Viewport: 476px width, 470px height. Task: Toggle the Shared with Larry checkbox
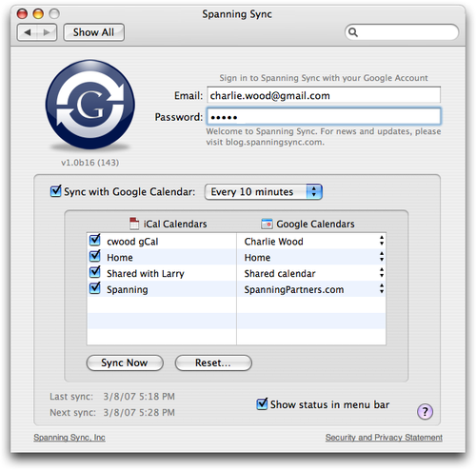pos(95,272)
